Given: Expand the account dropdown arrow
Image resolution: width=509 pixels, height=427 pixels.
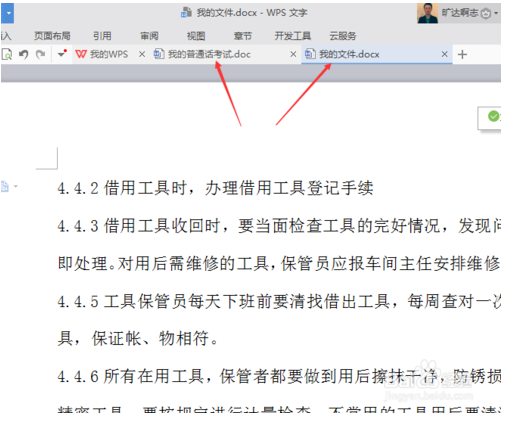Looking at the screenshot, I should pos(496,13).
